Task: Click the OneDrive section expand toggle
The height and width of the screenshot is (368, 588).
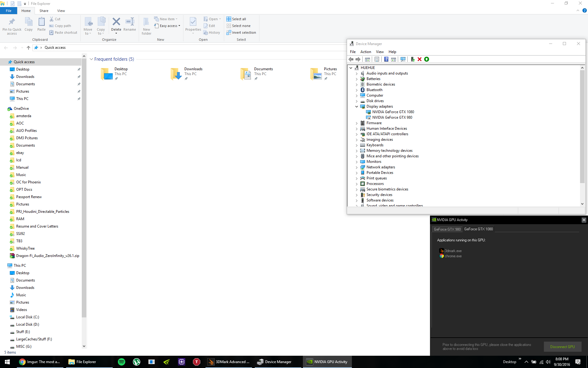Action: pos(3,108)
